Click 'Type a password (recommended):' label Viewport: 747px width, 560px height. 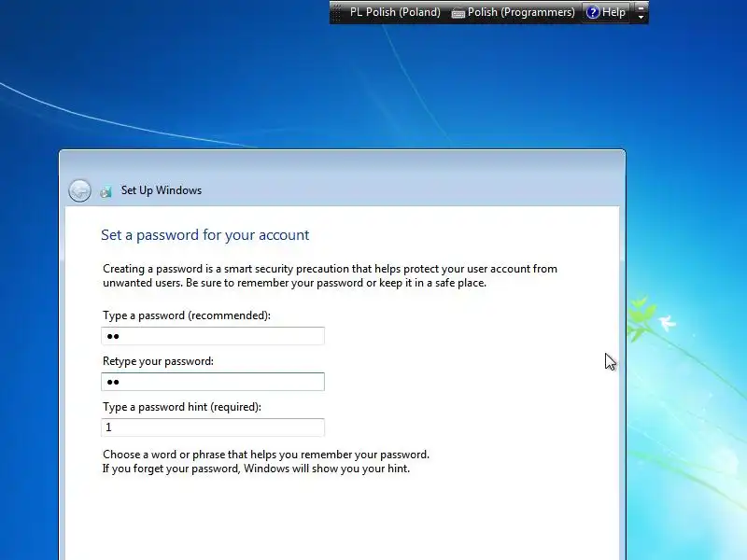click(187, 315)
